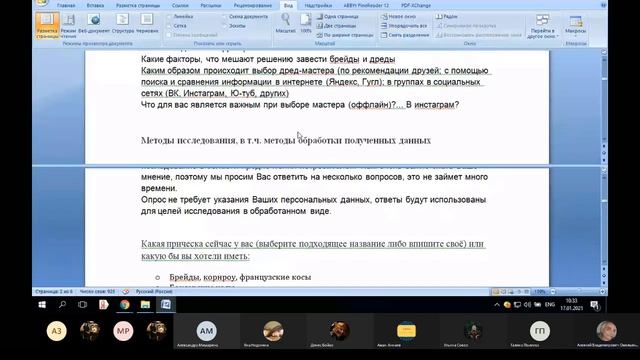The image size is (640, 360).
Task: Click lower pane vertical scrollbar
Action: (x=604, y=220)
